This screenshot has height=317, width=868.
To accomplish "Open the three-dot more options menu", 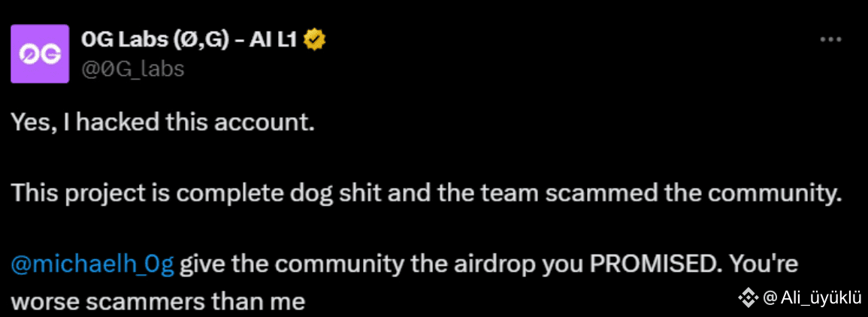I will point(830,41).
